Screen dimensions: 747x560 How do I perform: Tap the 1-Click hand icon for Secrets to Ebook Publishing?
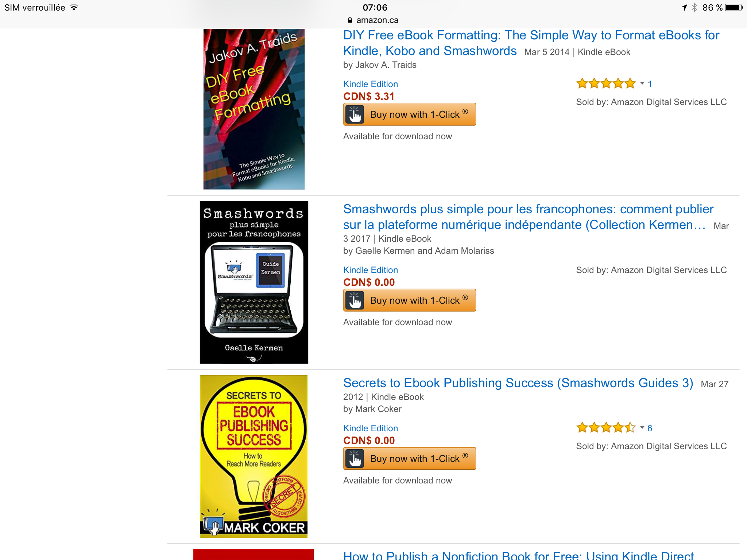pos(355,459)
